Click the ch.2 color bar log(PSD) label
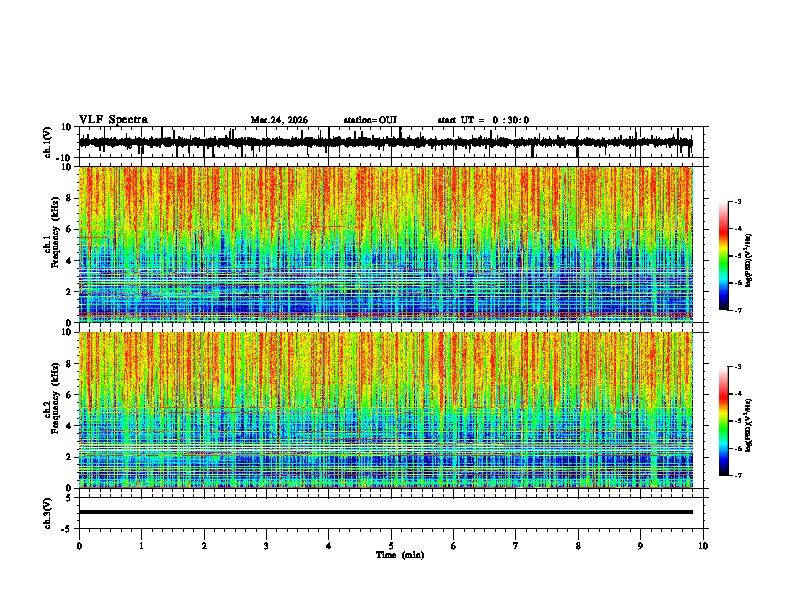The width and height of the screenshot is (792, 612). coord(748,425)
